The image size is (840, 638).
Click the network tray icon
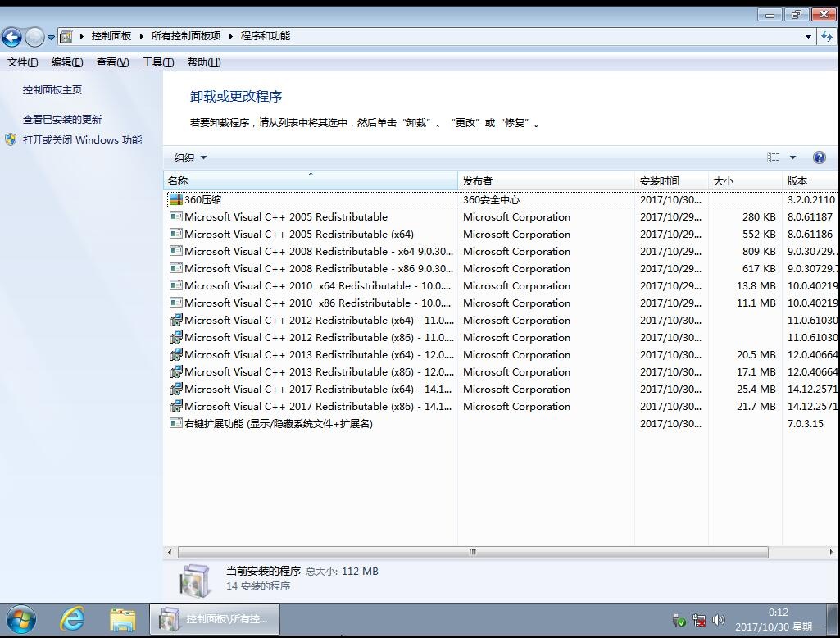coord(698,620)
